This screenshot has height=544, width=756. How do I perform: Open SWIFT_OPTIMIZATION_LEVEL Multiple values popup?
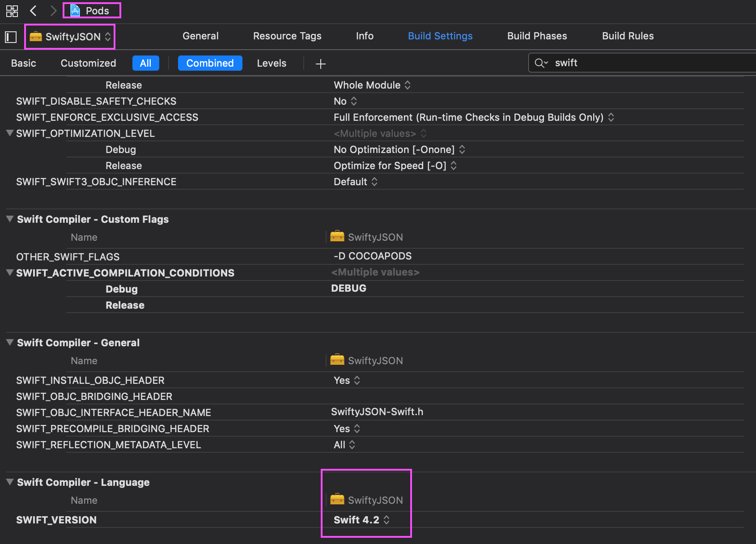[380, 133]
